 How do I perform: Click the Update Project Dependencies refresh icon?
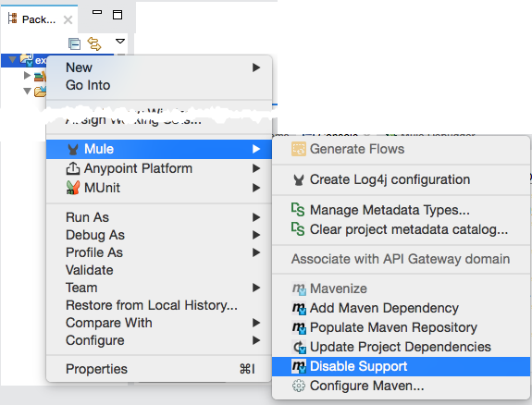pyautogui.click(x=300, y=347)
